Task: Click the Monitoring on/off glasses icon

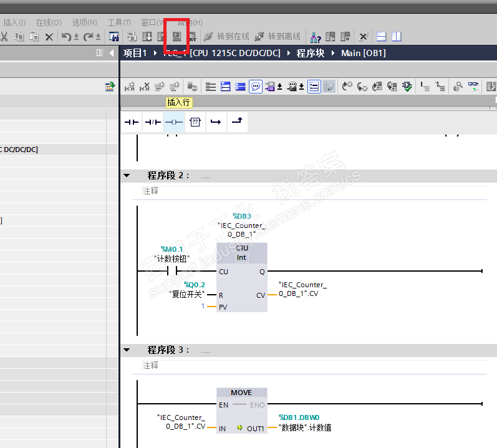Action: [x=473, y=86]
